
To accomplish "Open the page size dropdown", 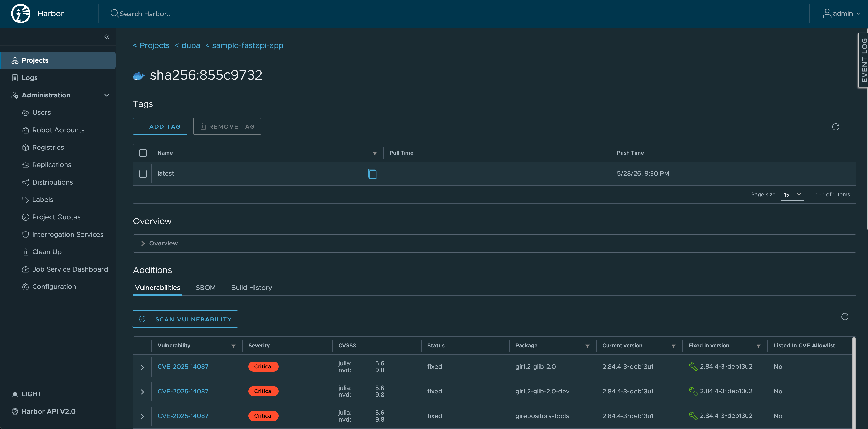I will click(x=792, y=195).
